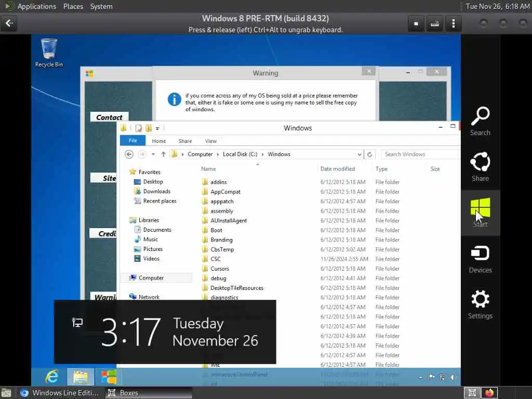Expand the Computer breadcrumb chevron

(x=218, y=154)
